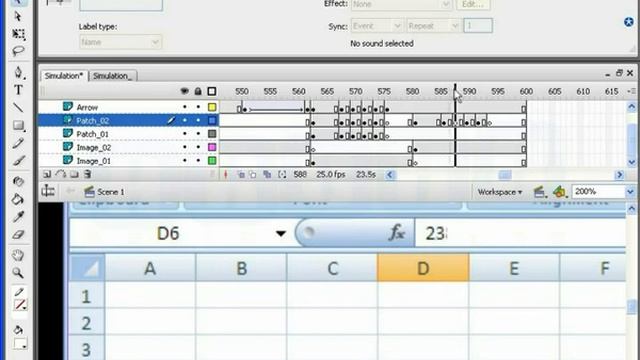Image resolution: width=640 pixels, height=360 pixels.
Task: Open the Label type dropdown
Action: 120,42
